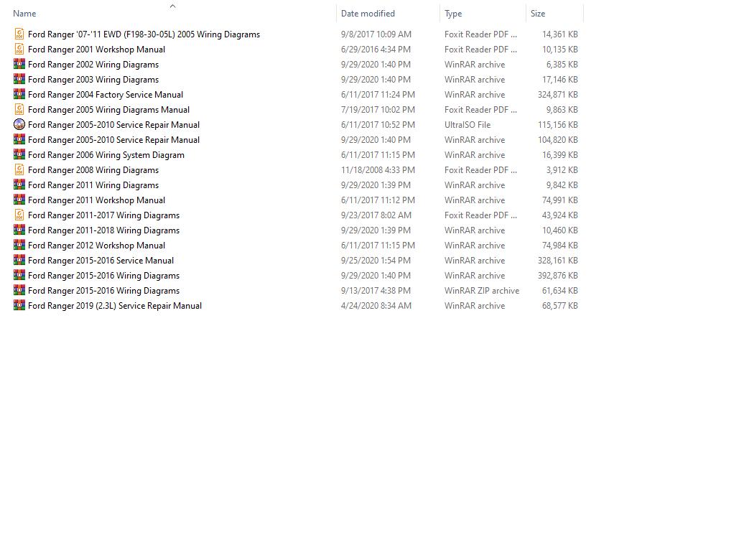
Task: Click the size value "68,577 KB"
Action: pyautogui.click(x=560, y=306)
